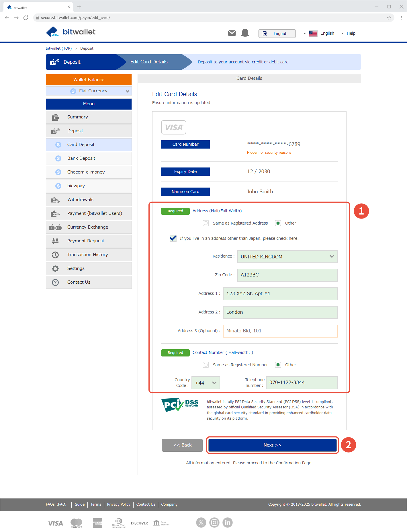Reload the page using browser refresh icon
This screenshot has width=407, height=532.
[26, 18]
